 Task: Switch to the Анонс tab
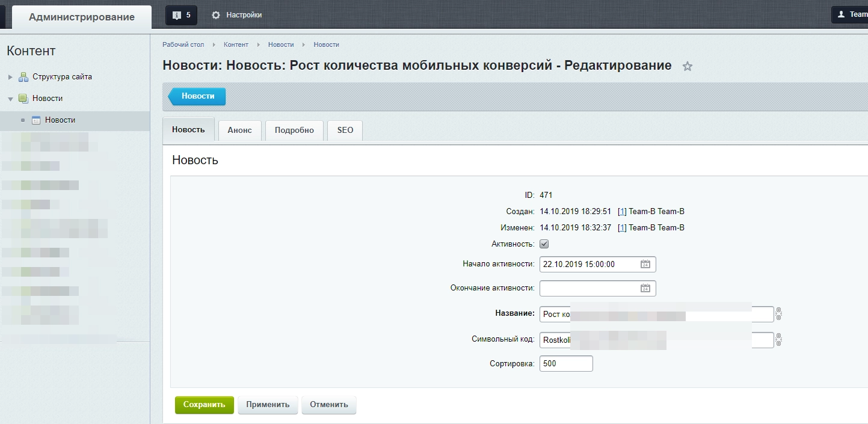tap(239, 131)
